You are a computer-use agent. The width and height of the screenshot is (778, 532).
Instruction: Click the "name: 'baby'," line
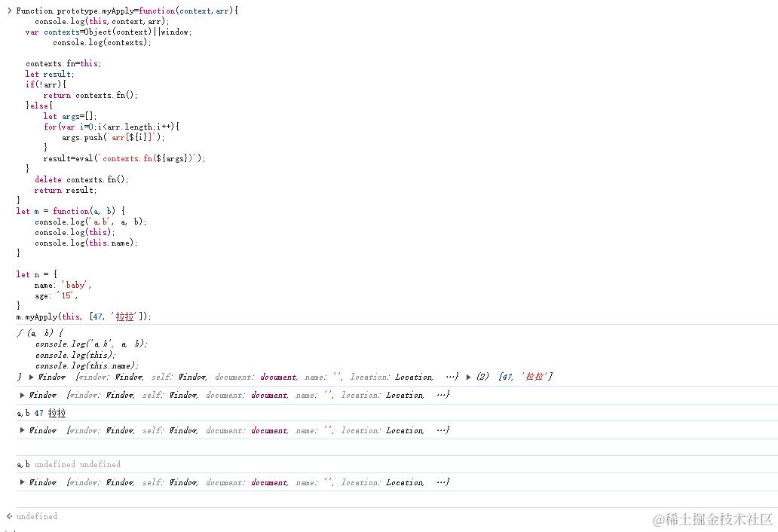coord(63,285)
